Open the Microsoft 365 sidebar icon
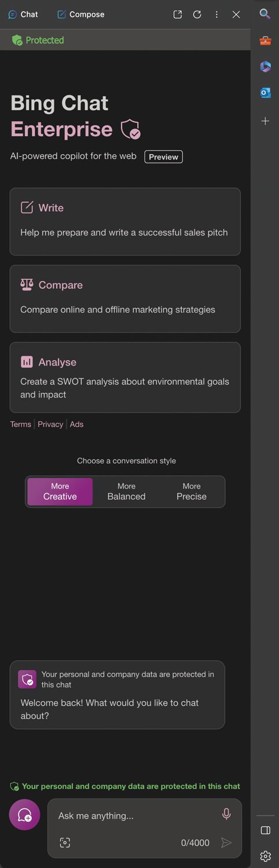Image resolution: width=279 pixels, height=868 pixels. click(x=266, y=67)
